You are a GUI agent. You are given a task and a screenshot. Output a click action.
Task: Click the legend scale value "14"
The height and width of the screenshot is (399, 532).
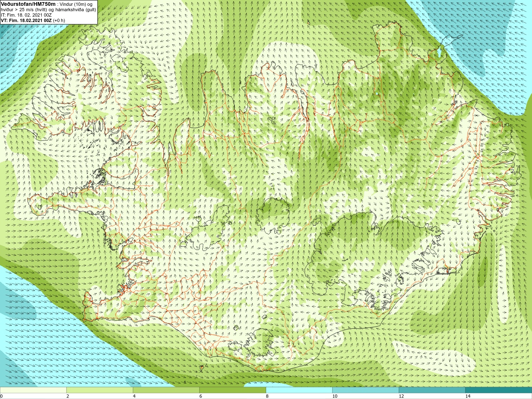(468, 396)
